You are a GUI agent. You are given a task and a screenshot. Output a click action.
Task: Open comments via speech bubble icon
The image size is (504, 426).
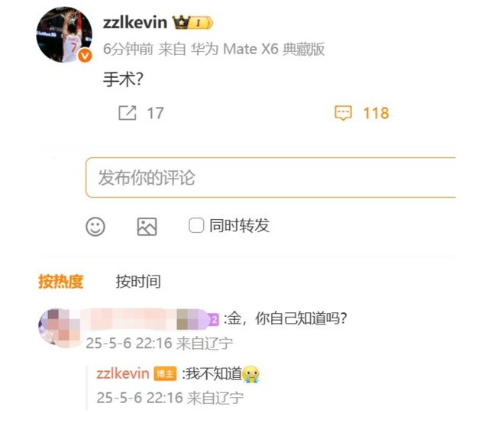pyautogui.click(x=344, y=113)
